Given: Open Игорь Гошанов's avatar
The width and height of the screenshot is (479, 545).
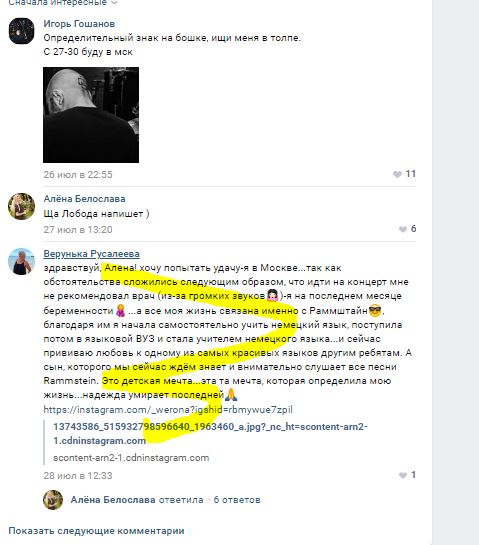Looking at the screenshot, I should pos(22,31).
